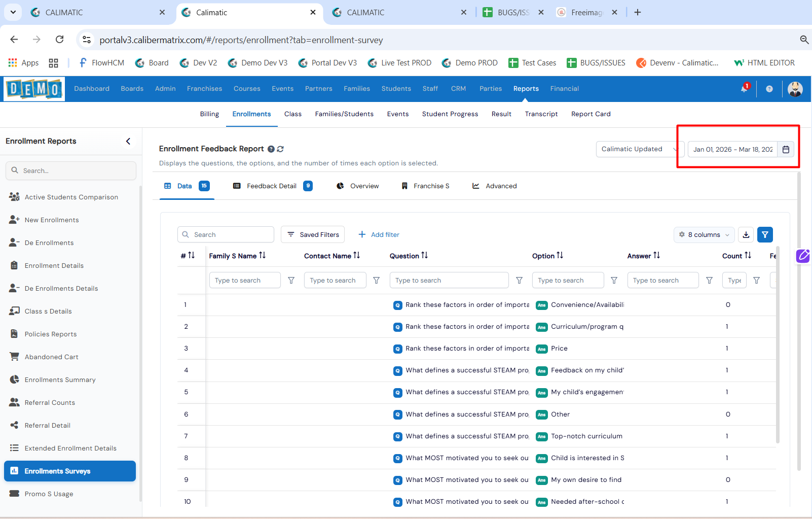Open the help question mark icon in header
812x519 pixels.
pos(769,89)
